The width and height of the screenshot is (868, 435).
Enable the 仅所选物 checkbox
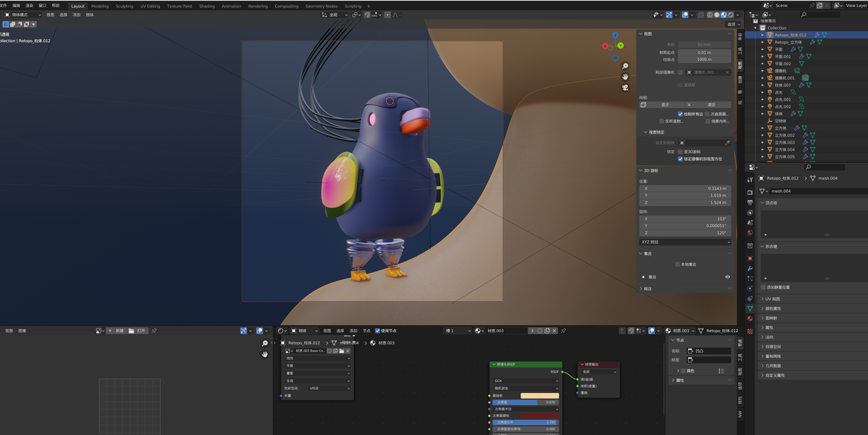661,121
